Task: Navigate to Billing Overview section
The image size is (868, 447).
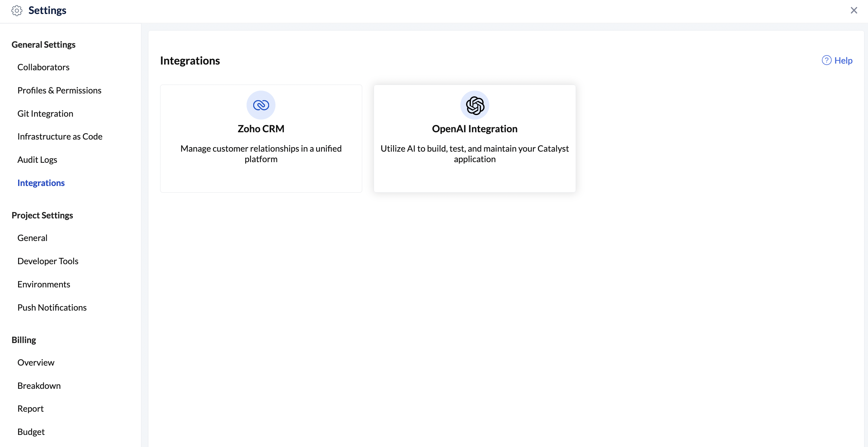Action: click(36, 362)
